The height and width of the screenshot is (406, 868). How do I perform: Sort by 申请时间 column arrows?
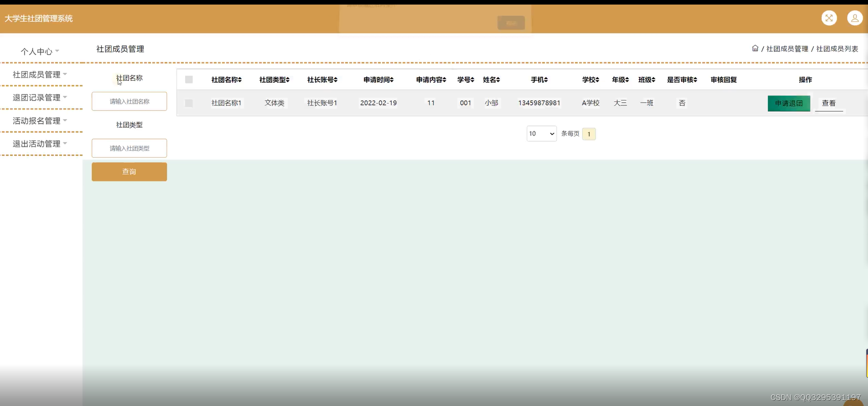coord(392,80)
